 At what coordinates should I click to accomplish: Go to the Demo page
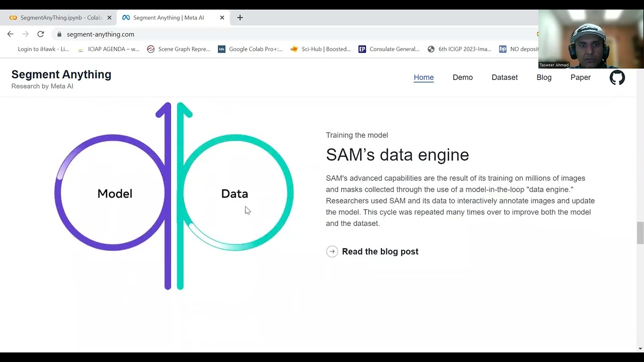click(462, 77)
